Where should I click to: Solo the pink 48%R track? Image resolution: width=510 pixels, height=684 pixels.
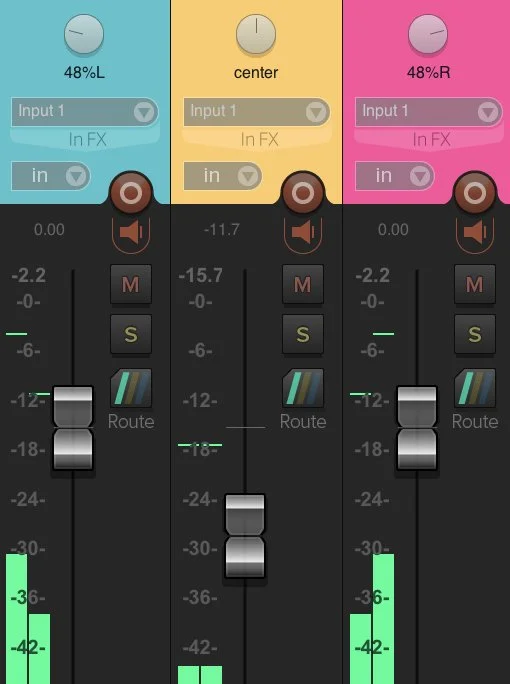[475, 334]
